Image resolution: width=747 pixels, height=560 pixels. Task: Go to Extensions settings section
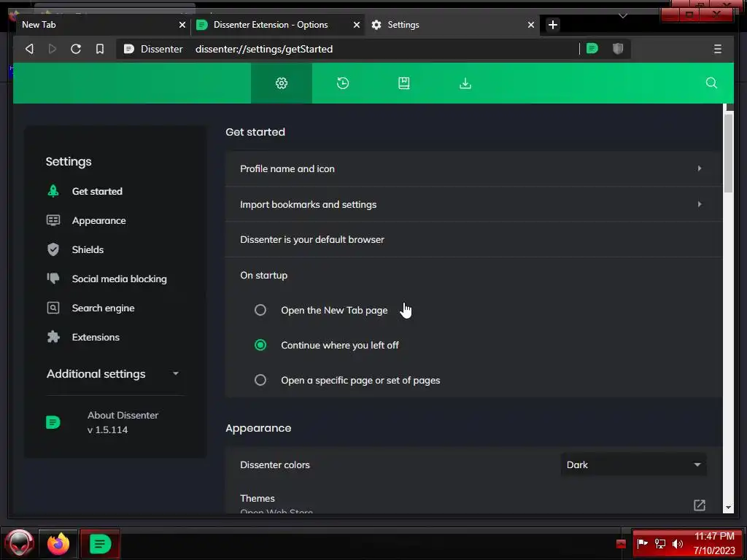(x=96, y=337)
